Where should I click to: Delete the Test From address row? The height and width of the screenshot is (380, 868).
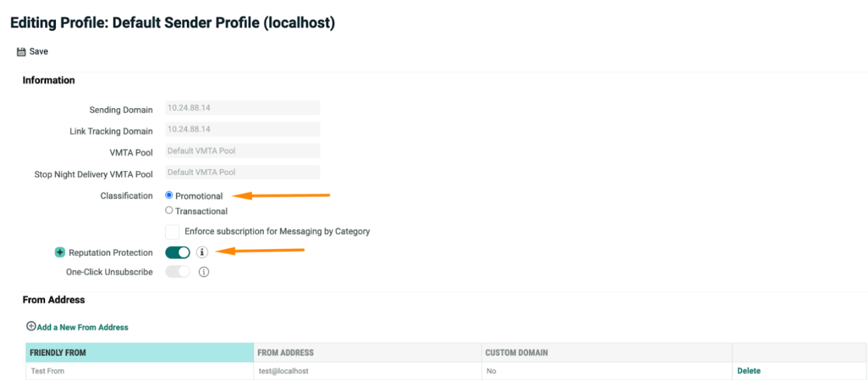[749, 371]
